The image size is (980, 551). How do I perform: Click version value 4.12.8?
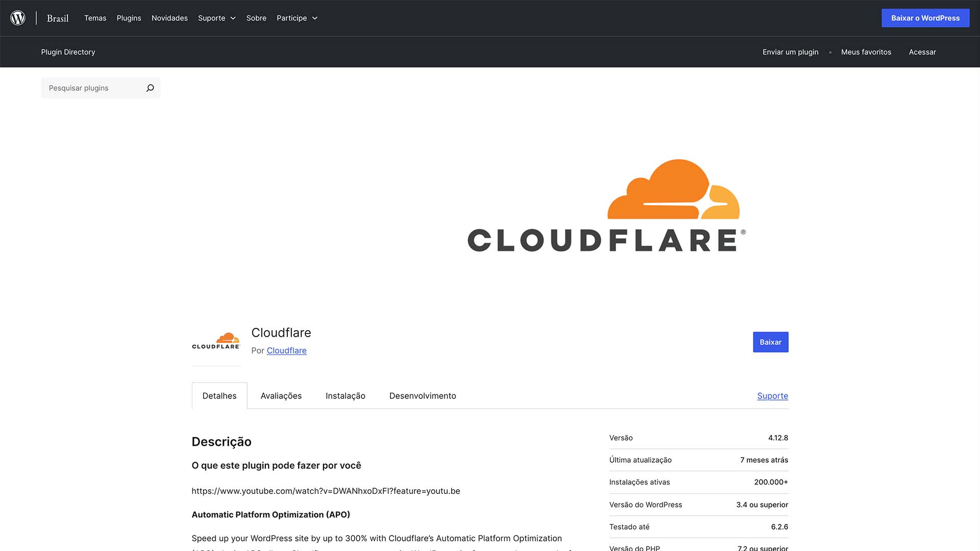point(778,438)
